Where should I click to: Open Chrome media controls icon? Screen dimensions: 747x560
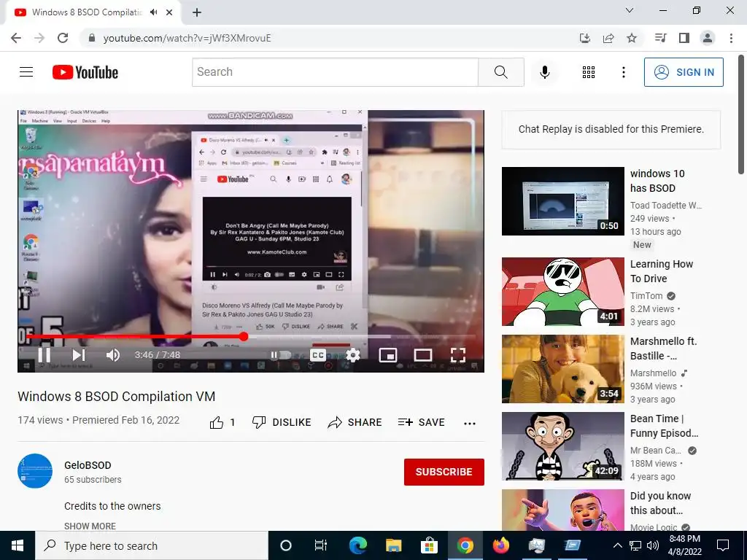660,38
